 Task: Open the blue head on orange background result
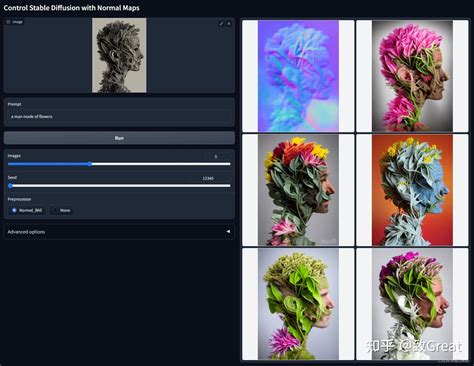(x=412, y=190)
